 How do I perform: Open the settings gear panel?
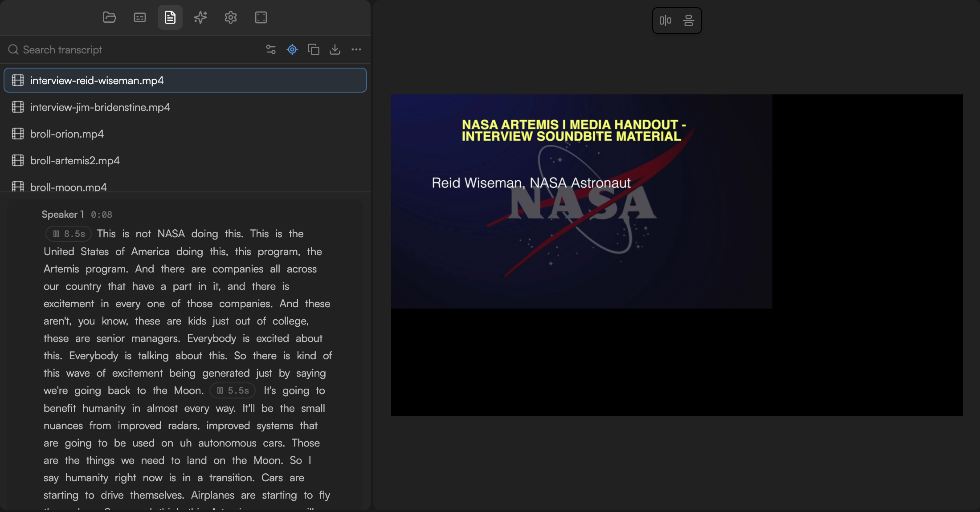231,17
